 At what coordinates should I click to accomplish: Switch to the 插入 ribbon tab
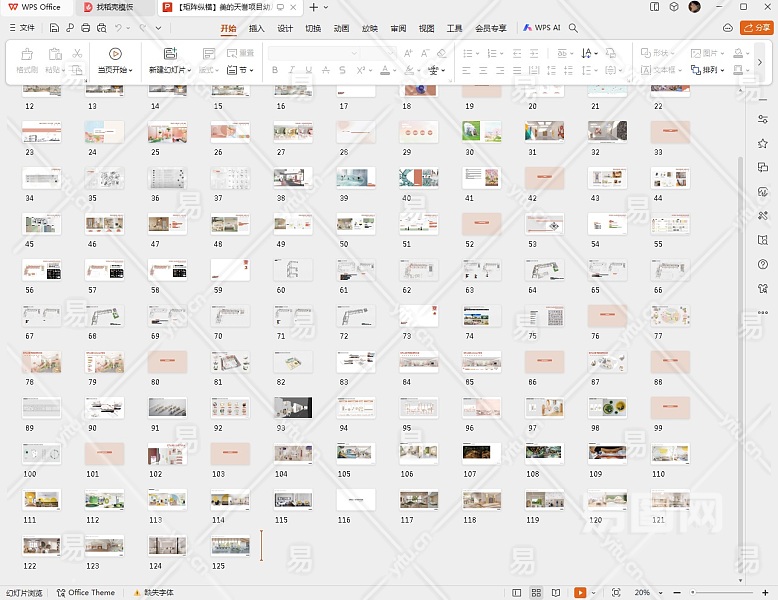[x=257, y=28]
